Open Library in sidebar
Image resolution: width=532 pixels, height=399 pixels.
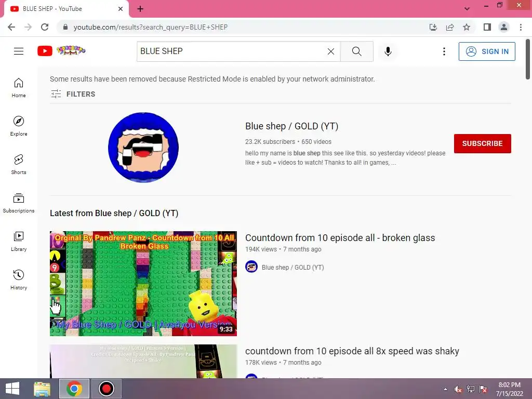[19, 241]
